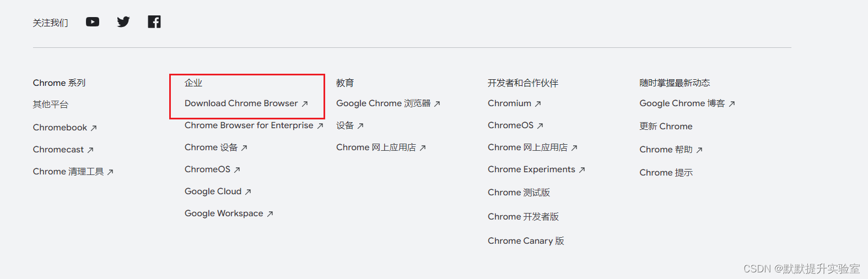
Task: Open the Google Workspace link
Action: pos(229,214)
